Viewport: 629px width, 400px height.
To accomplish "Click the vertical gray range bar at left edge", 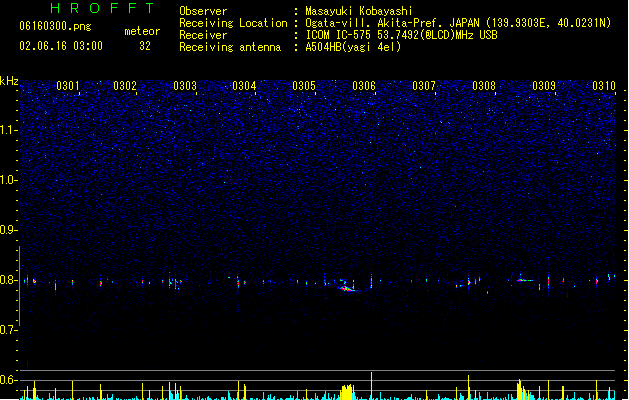I will (x=20, y=286).
